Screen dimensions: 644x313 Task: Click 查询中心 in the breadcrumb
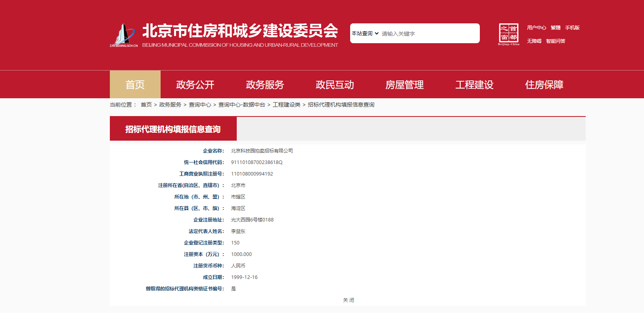[x=200, y=105]
